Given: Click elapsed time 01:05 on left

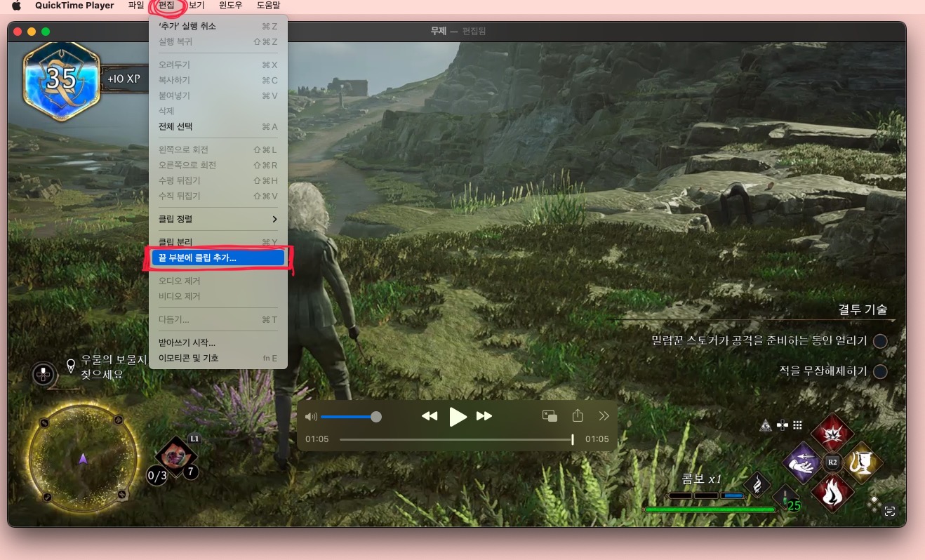Looking at the screenshot, I should point(317,439).
